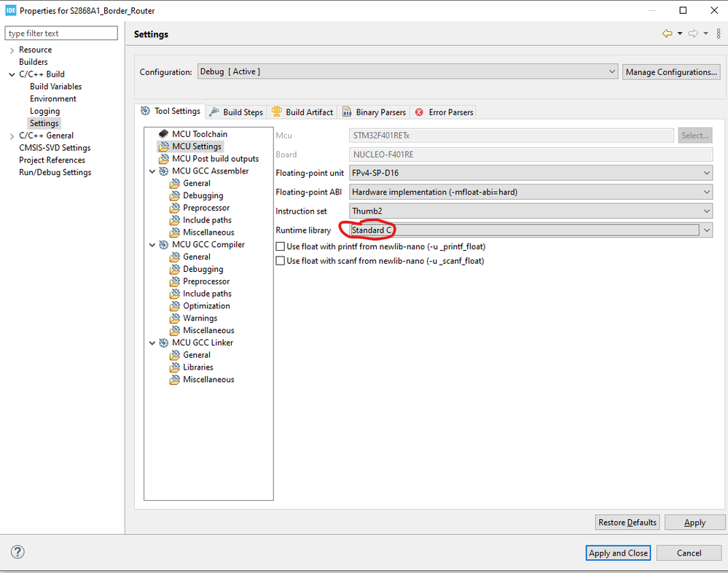The width and height of the screenshot is (728, 573).
Task: Click the Assembler General icon
Action: pos(175,183)
